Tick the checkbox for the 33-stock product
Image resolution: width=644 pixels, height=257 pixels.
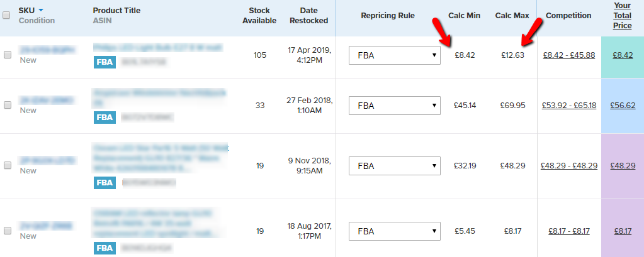[8, 105]
